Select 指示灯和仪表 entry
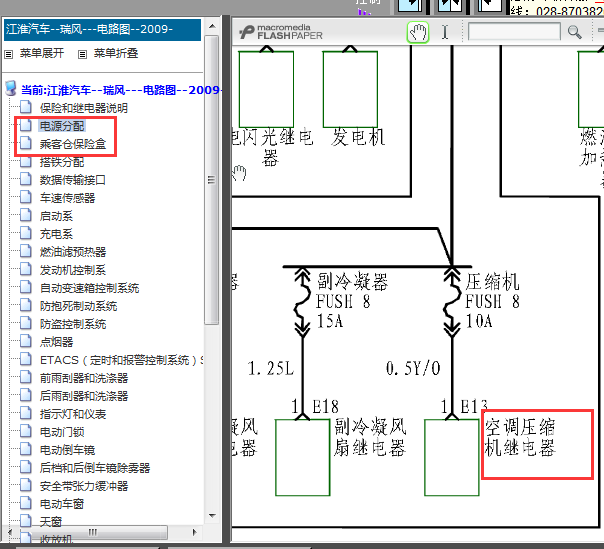This screenshot has width=604, height=549. pos(73,414)
